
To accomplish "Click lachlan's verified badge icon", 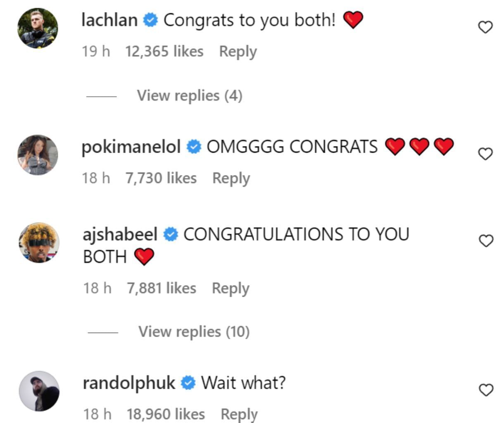I will coord(151,19).
